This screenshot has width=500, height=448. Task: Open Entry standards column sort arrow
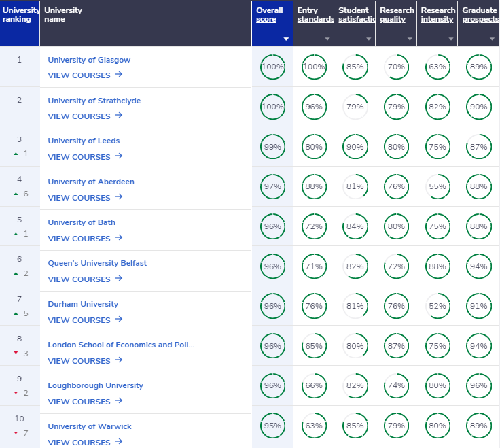click(x=327, y=39)
